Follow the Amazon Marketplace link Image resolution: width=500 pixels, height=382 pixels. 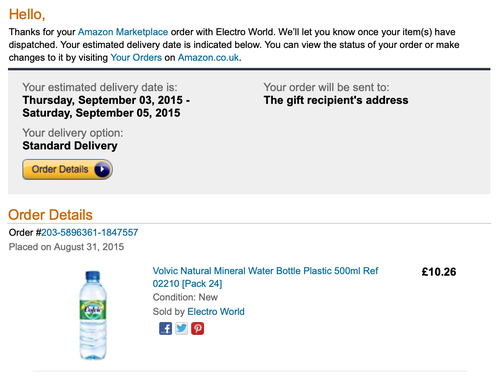[x=123, y=32]
